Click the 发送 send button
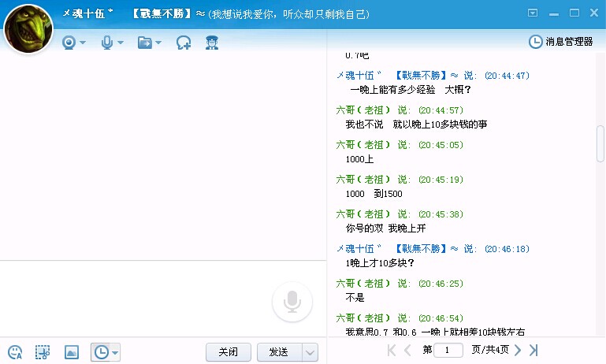Image resolution: width=606 pixels, height=364 pixels. 279,352
